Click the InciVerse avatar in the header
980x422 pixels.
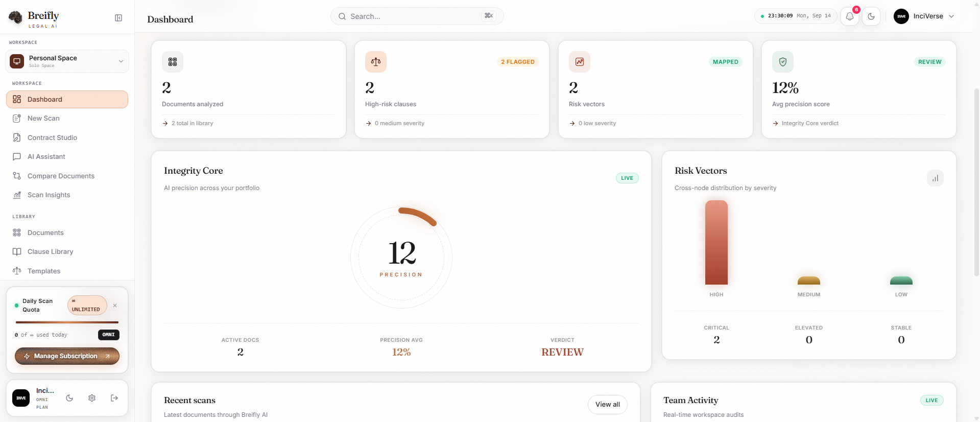tap(901, 16)
